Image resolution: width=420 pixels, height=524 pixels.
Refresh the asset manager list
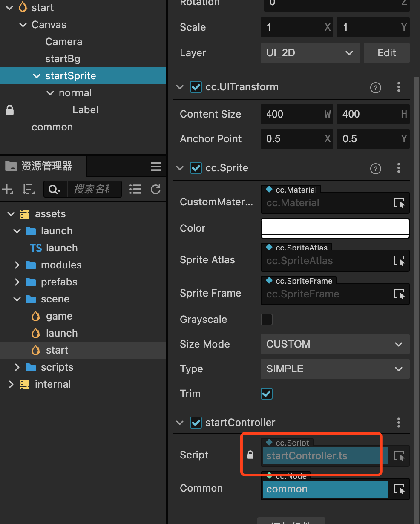pyautogui.click(x=156, y=189)
